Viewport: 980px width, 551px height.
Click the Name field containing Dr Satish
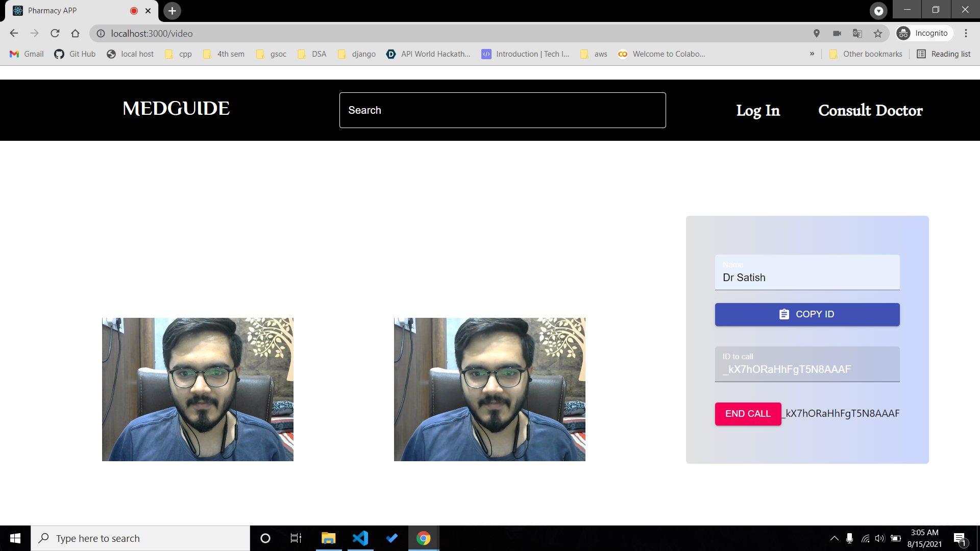(807, 277)
